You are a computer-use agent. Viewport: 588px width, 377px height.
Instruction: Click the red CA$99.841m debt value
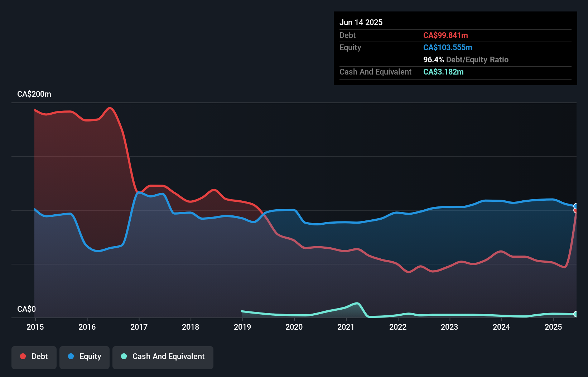point(445,35)
